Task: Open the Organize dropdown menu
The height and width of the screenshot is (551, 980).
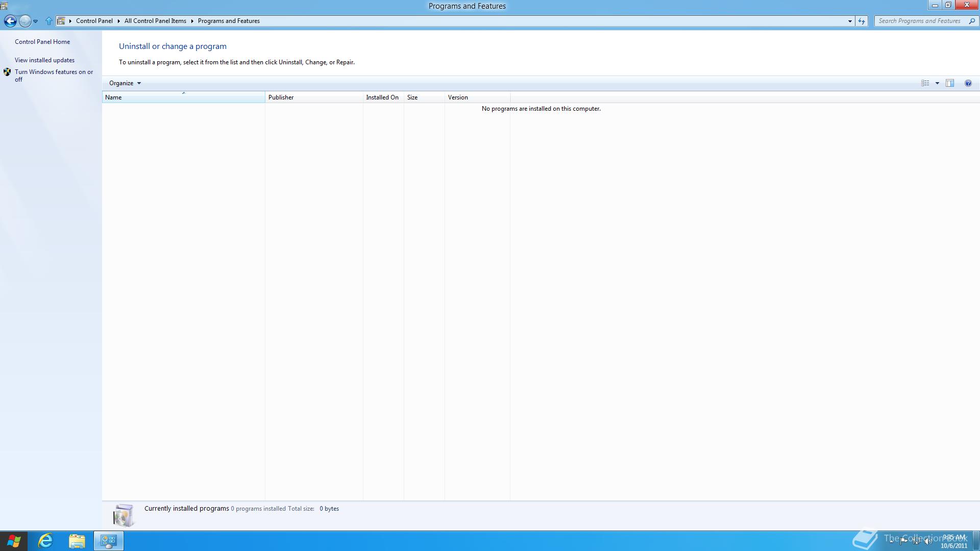Action: click(x=125, y=83)
